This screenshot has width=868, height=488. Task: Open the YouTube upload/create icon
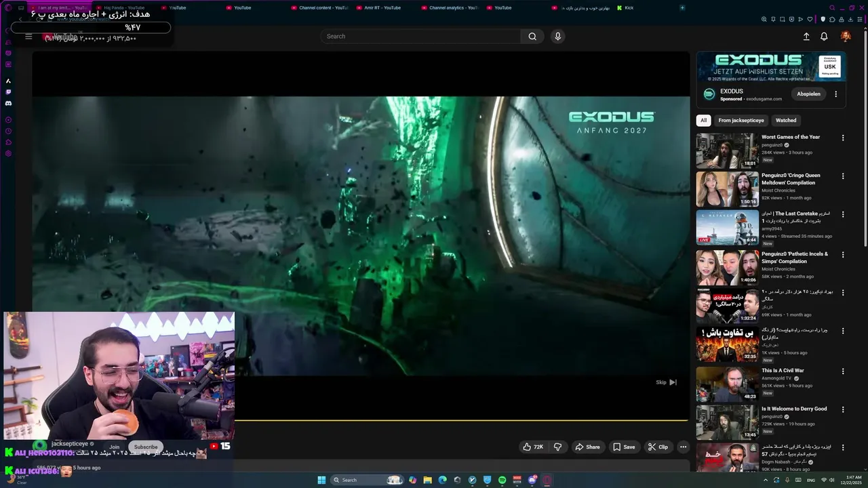pyautogui.click(x=806, y=37)
